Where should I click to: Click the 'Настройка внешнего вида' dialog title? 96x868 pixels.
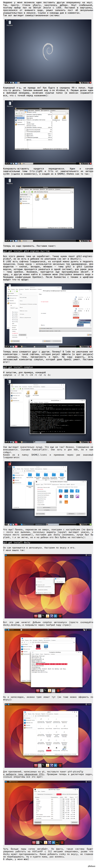[59, 482]
